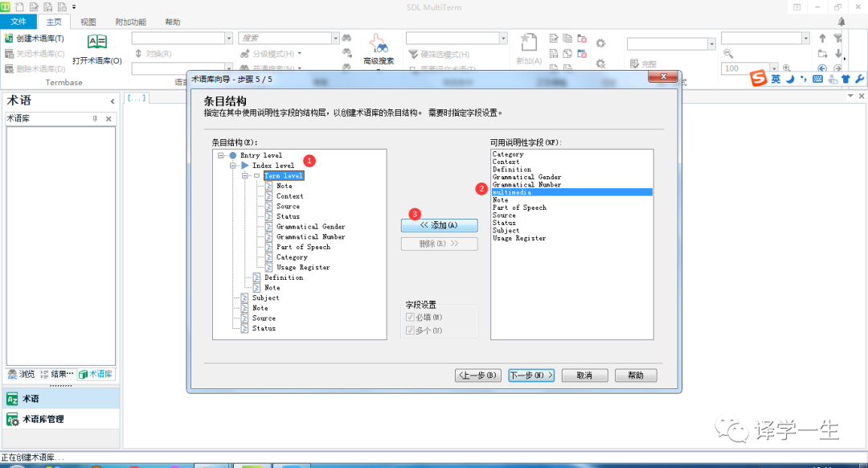Select Part of Speech in entry structure tree
Screen dimensions: 868x468
coord(303,247)
